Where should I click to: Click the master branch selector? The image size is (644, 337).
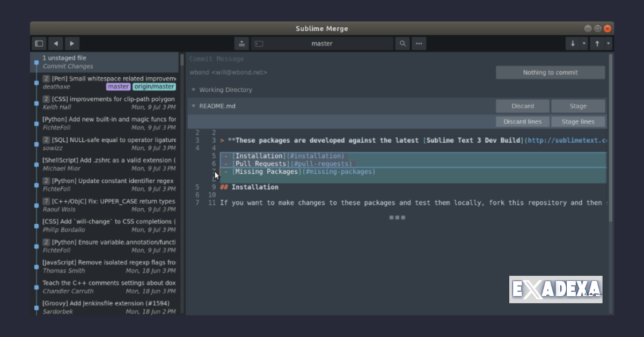pyautogui.click(x=322, y=43)
